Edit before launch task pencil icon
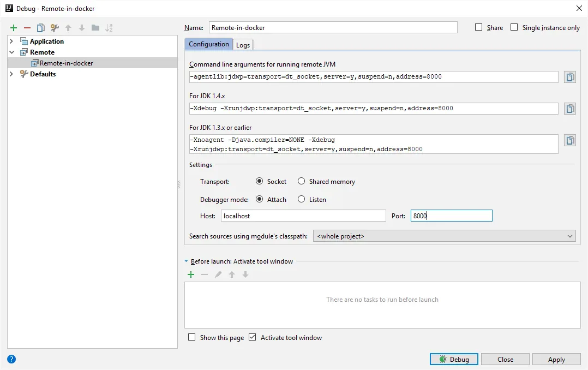The height and width of the screenshot is (370, 588). point(218,274)
